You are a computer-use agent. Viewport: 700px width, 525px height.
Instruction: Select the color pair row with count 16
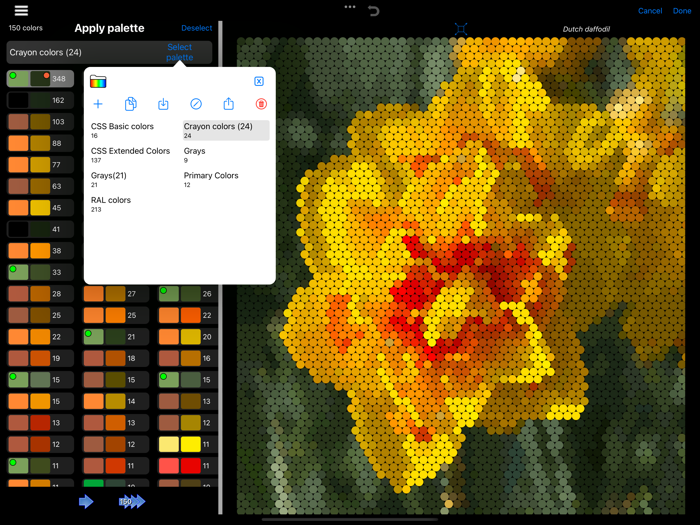[x=188, y=358]
